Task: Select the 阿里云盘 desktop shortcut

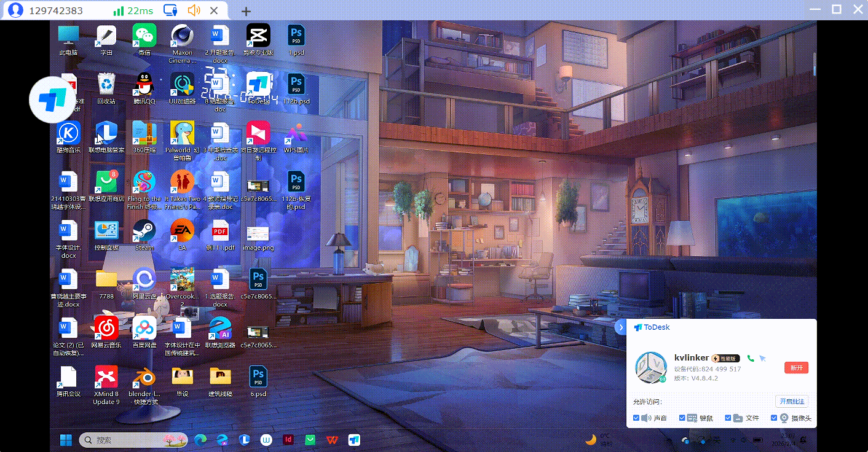Action: click(x=144, y=283)
